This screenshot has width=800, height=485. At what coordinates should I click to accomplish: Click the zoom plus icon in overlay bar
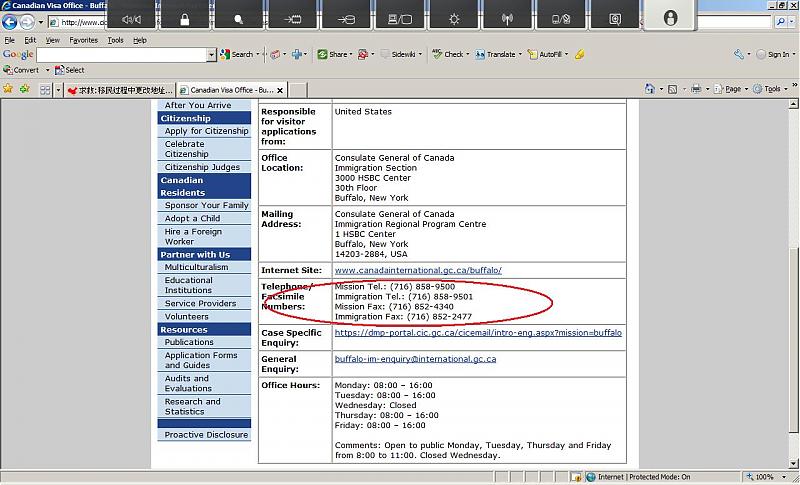615,19
